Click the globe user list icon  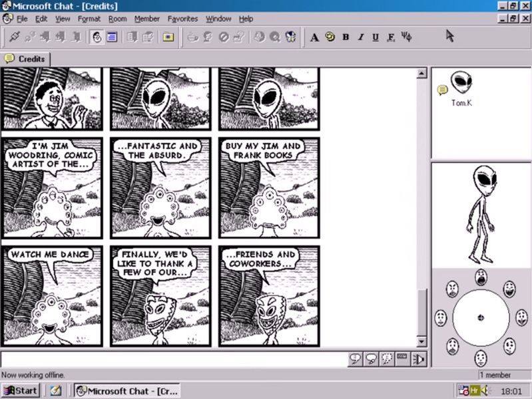(260, 37)
